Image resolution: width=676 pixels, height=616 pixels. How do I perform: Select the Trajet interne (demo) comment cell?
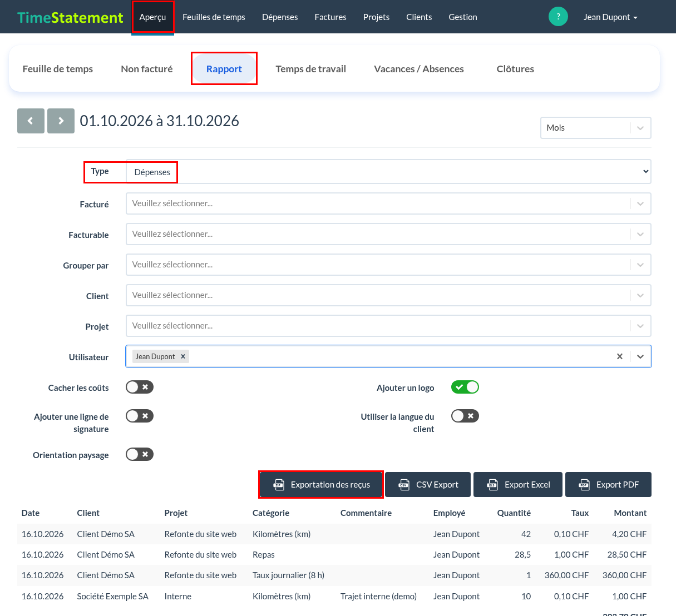point(378,597)
